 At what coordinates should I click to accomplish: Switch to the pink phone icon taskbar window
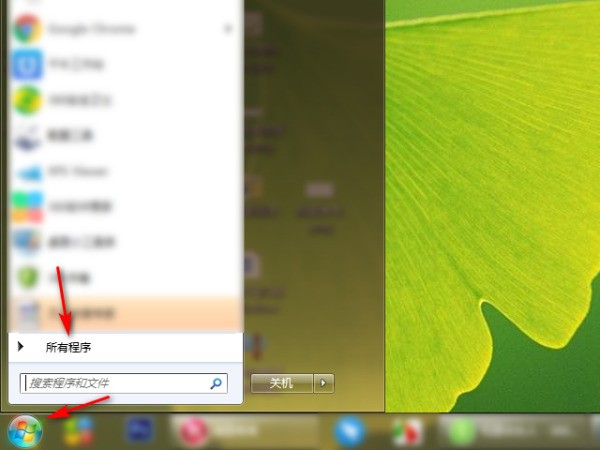click(245, 431)
